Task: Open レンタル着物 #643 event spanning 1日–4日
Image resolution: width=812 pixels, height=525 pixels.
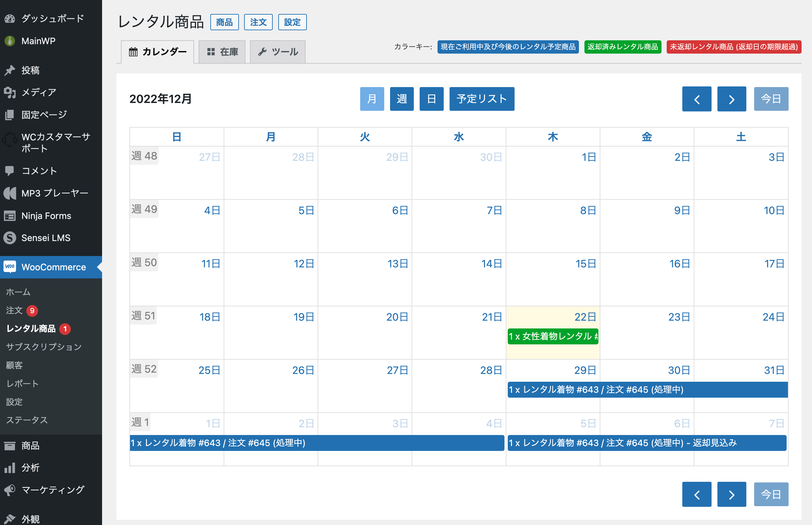Action: (317, 443)
